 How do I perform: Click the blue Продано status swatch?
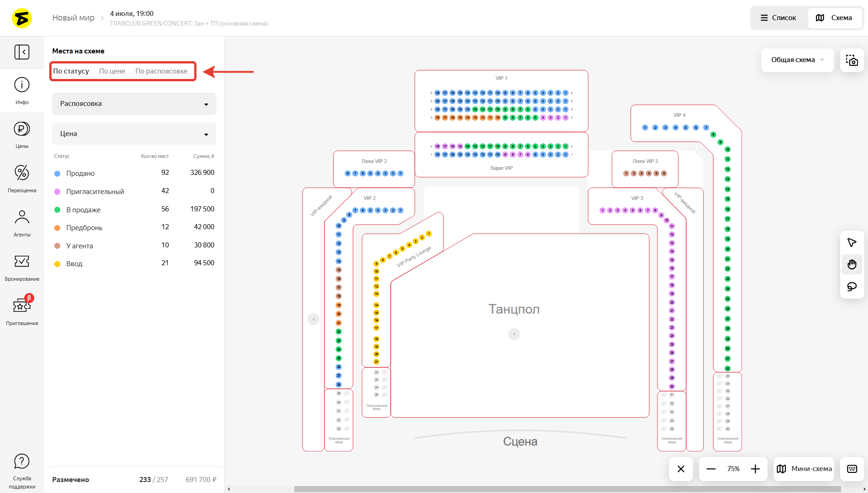(58, 173)
